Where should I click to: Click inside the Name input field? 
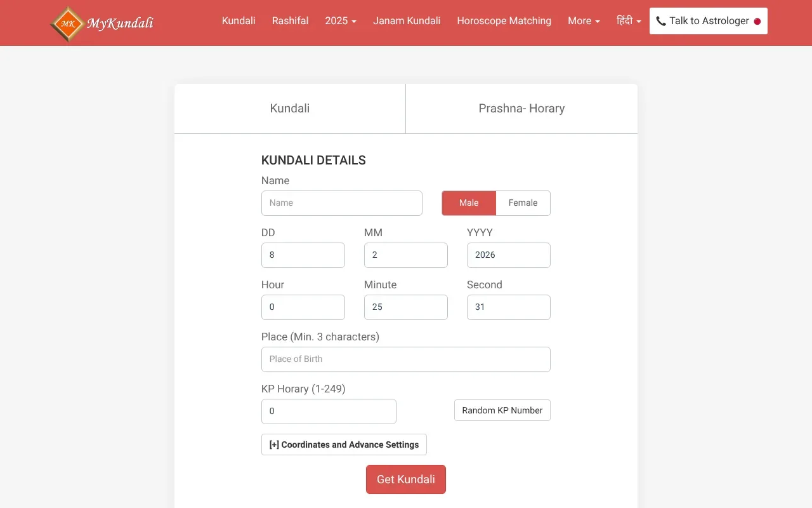click(x=341, y=203)
